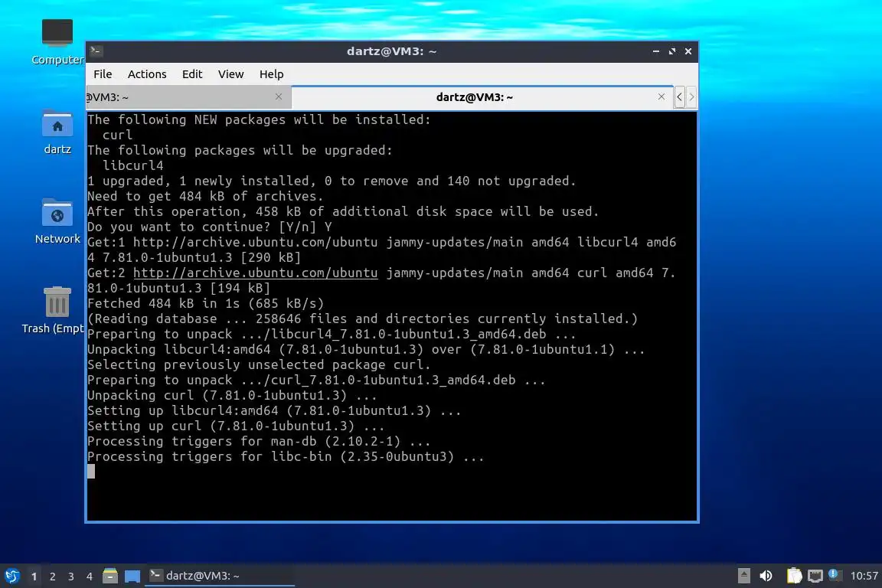Maximize the terminal window
882x588 pixels.
(672, 51)
